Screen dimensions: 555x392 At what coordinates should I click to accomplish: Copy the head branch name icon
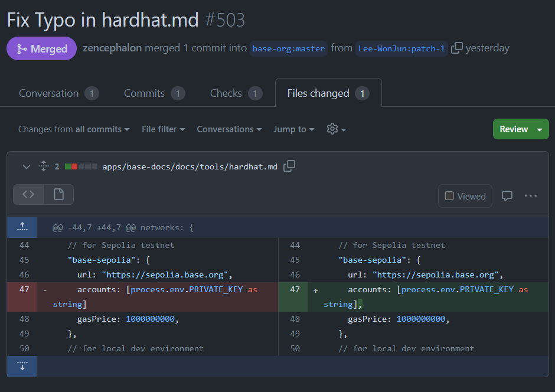click(x=456, y=48)
